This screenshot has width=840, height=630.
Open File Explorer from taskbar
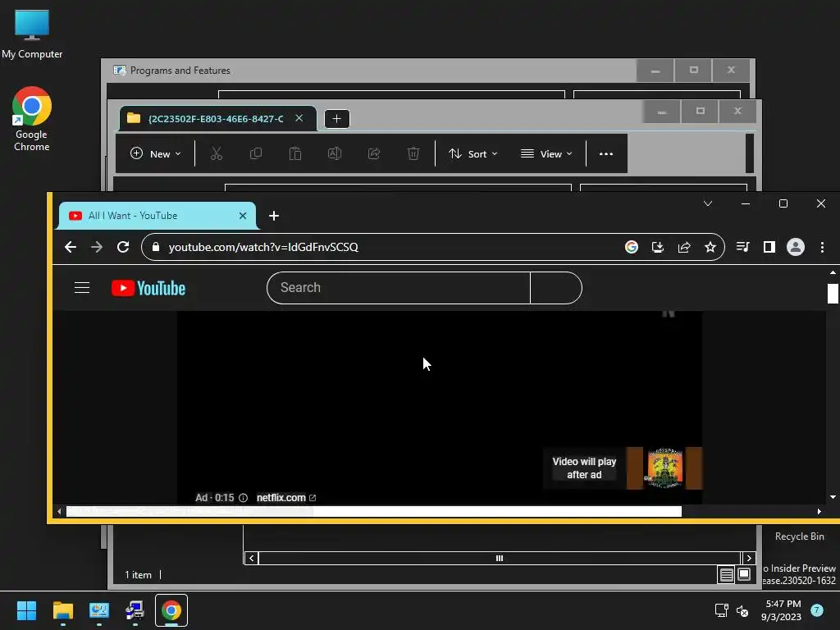(62, 610)
